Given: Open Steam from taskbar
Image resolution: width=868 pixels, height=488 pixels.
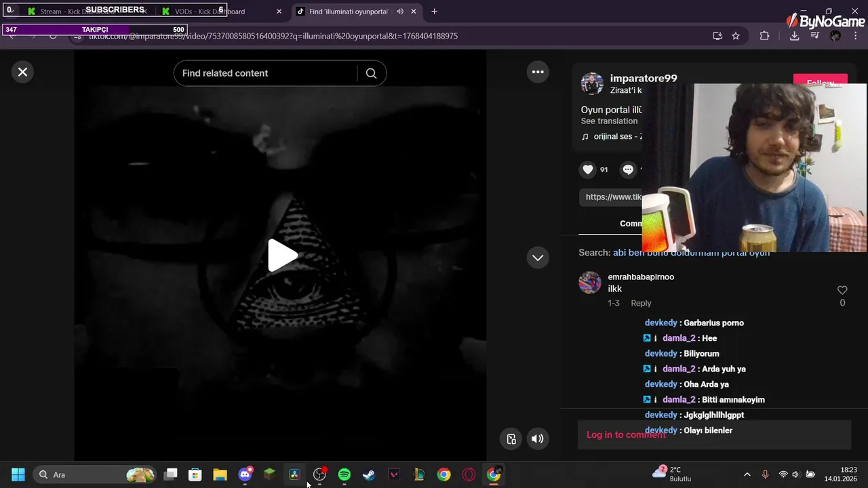Looking at the screenshot, I should tap(369, 474).
